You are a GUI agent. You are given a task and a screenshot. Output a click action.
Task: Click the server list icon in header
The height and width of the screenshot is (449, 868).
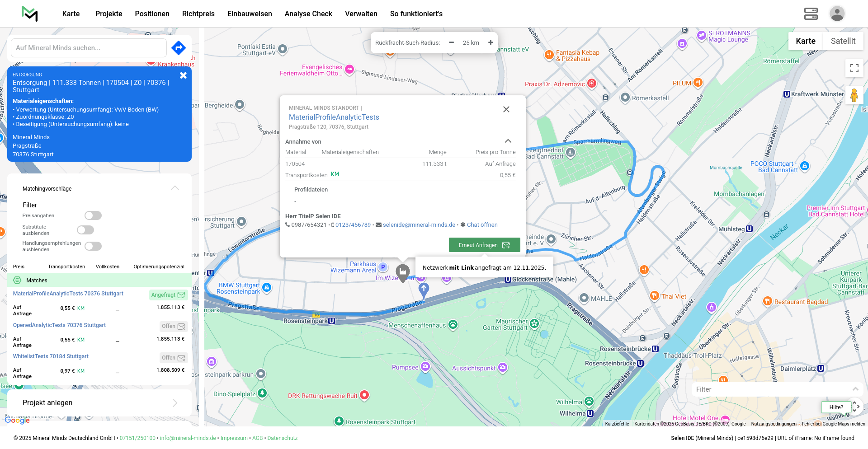(811, 14)
